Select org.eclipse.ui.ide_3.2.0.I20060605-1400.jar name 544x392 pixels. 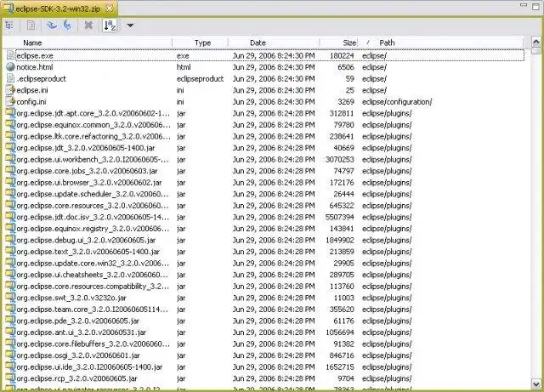(x=89, y=367)
